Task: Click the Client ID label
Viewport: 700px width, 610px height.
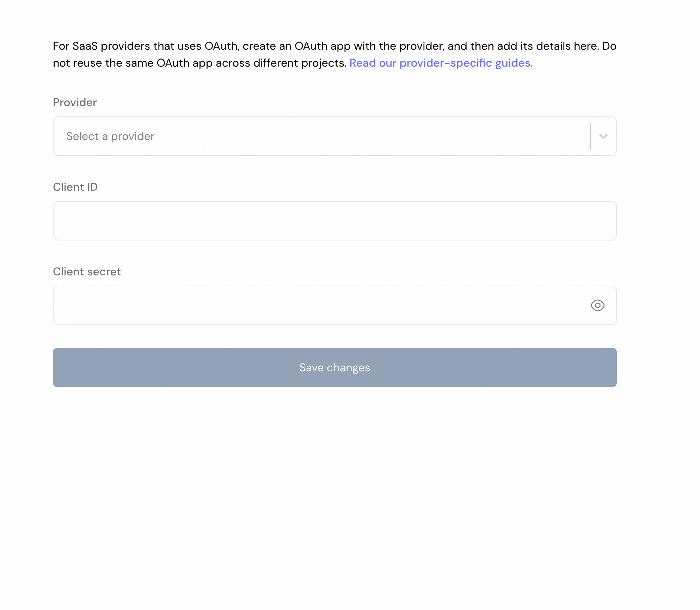Action: [x=75, y=187]
